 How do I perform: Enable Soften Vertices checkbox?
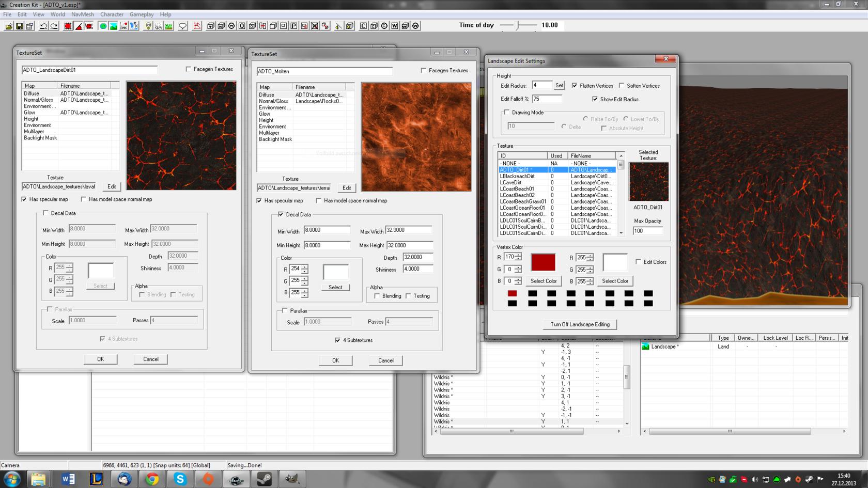click(622, 86)
